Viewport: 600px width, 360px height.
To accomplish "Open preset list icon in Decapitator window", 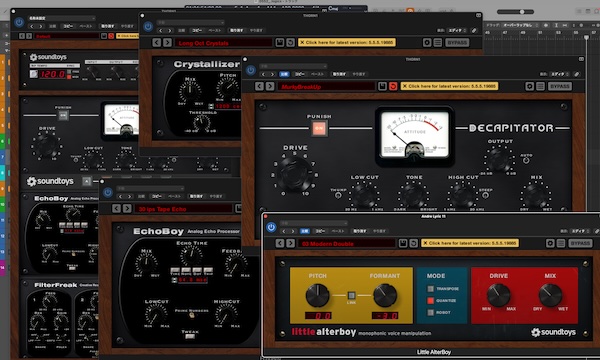I will [540, 86].
